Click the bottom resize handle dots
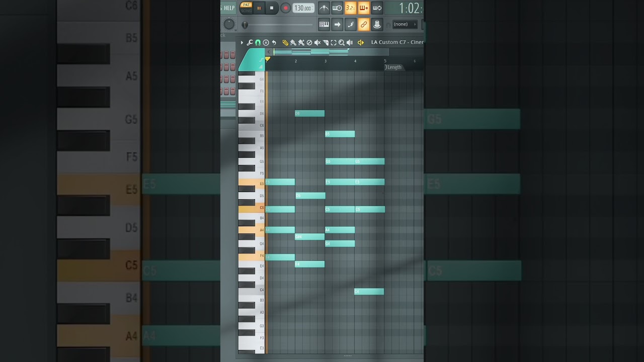This screenshot has width=644, height=362. coord(348,356)
